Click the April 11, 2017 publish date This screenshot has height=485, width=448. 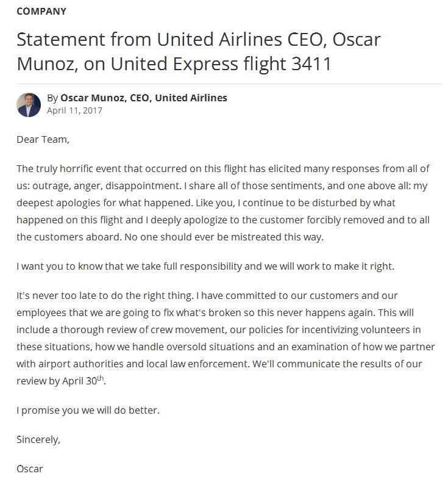coord(74,110)
